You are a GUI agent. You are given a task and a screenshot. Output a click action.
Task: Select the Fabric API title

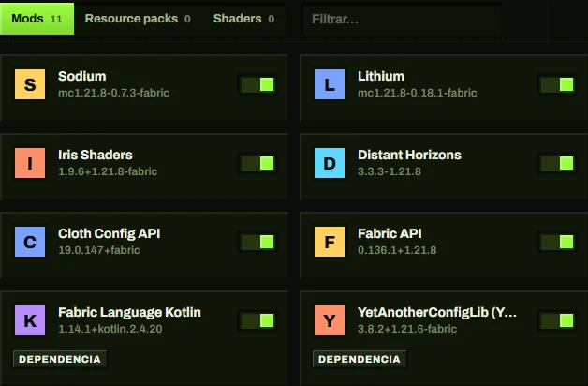390,233
